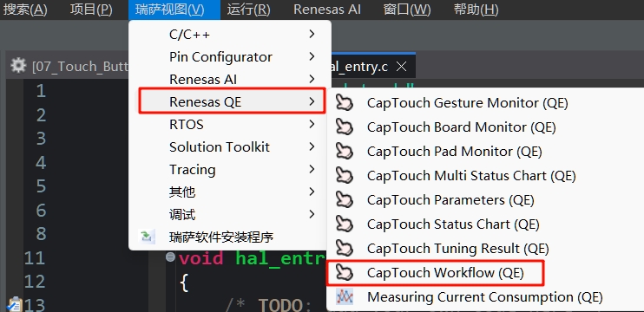This screenshot has height=312, width=644.
Task: Click CapTouch Multi Status Chart hand icon
Action: pos(345,175)
